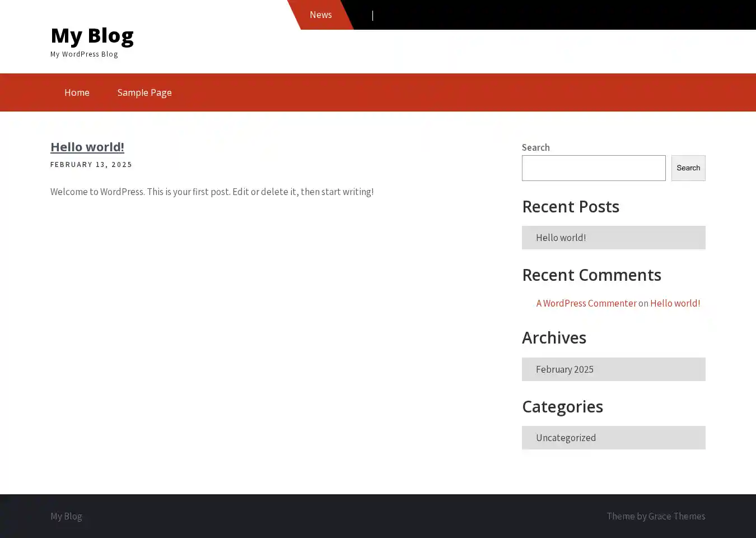Click the February 13, 2025 post date
756x538 pixels.
(91, 164)
